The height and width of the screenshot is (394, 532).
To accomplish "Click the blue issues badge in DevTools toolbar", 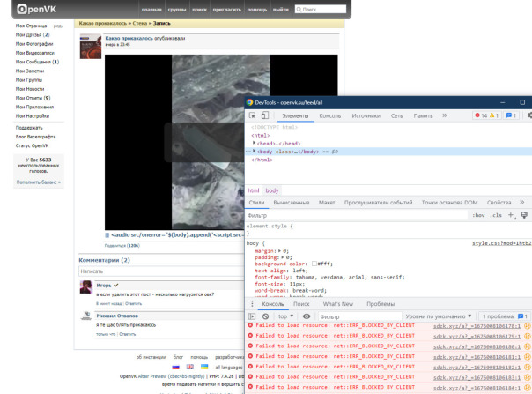I will pyautogui.click(x=511, y=115).
